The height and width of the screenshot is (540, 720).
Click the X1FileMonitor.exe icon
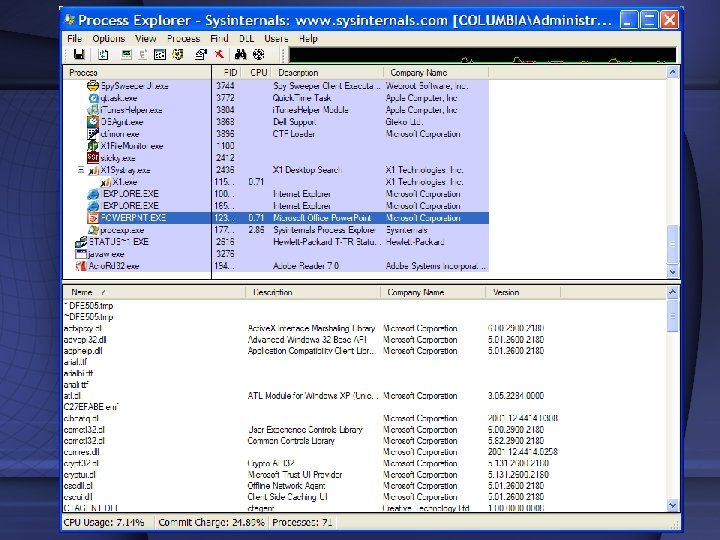click(93, 146)
